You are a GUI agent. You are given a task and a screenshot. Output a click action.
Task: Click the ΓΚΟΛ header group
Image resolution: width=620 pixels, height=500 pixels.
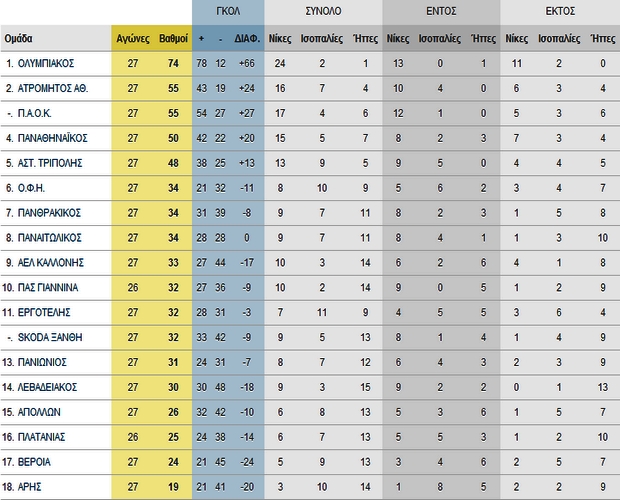point(226,12)
